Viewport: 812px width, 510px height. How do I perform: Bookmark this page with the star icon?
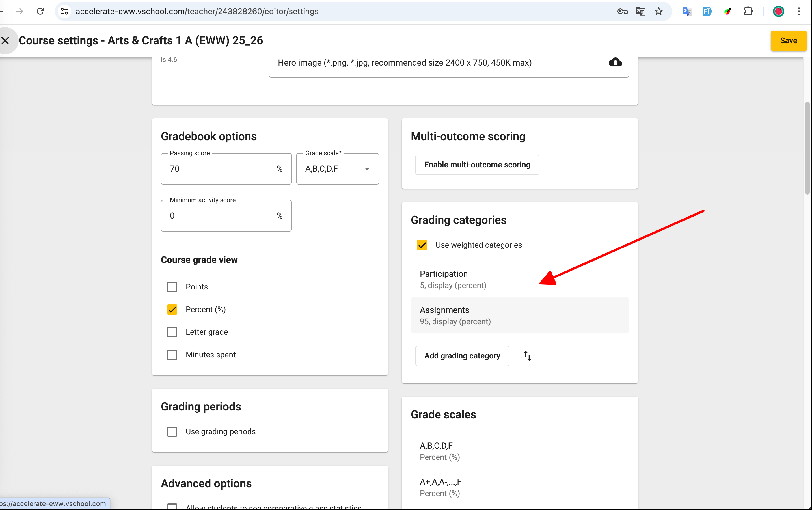(x=658, y=12)
